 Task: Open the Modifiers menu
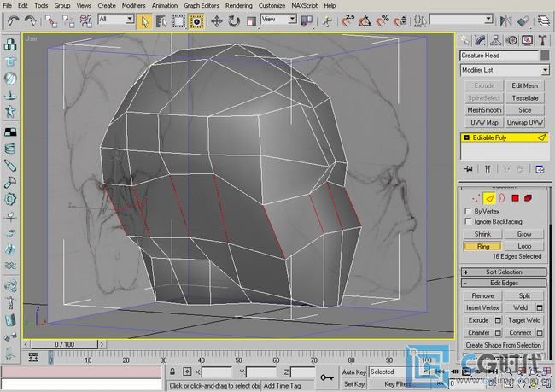click(133, 6)
